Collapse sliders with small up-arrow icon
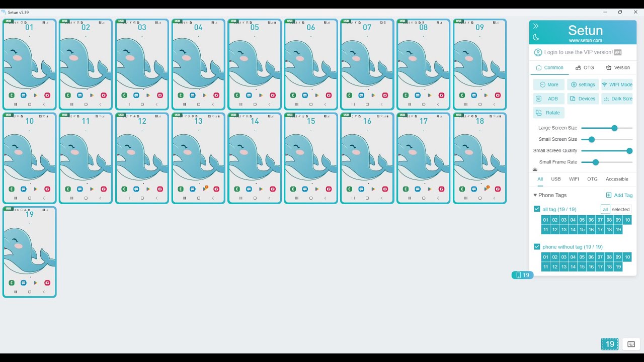This screenshot has height=362, width=644. (x=535, y=169)
